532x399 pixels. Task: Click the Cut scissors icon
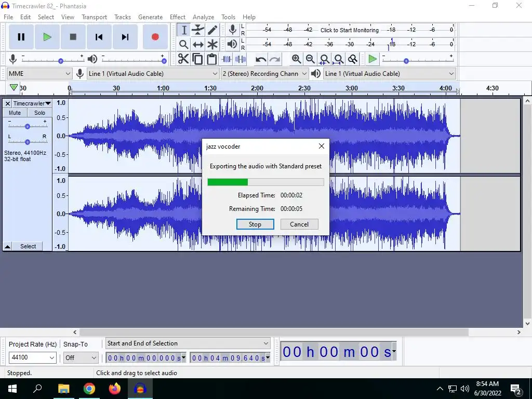tap(183, 59)
